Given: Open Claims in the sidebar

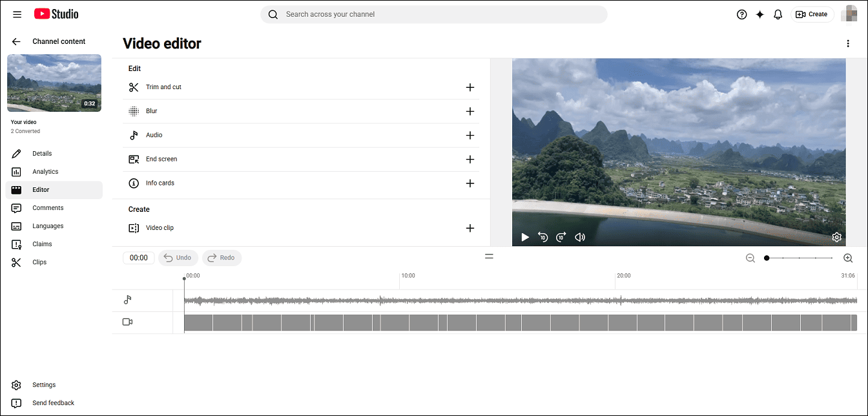Looking at the screenshot, I should (54, 244).
